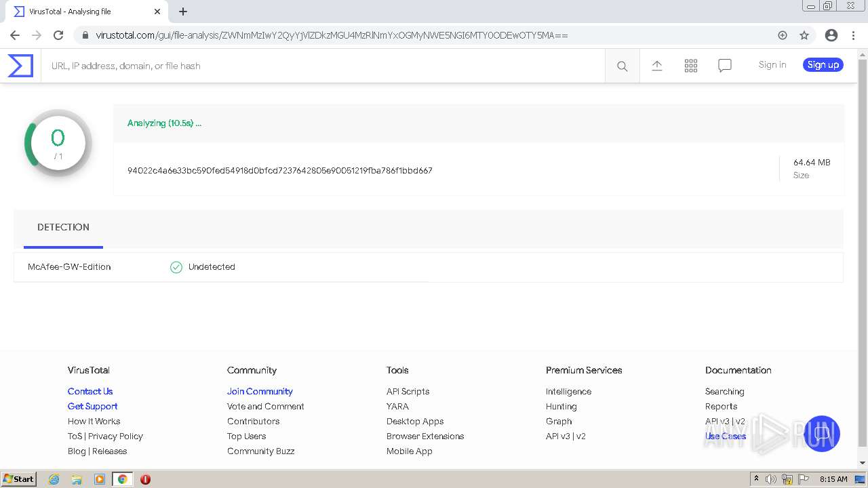This screenshot has height=488, width=868.
Task: Click the red Opera-like taskbar icon
Action: tap(145, 479)
